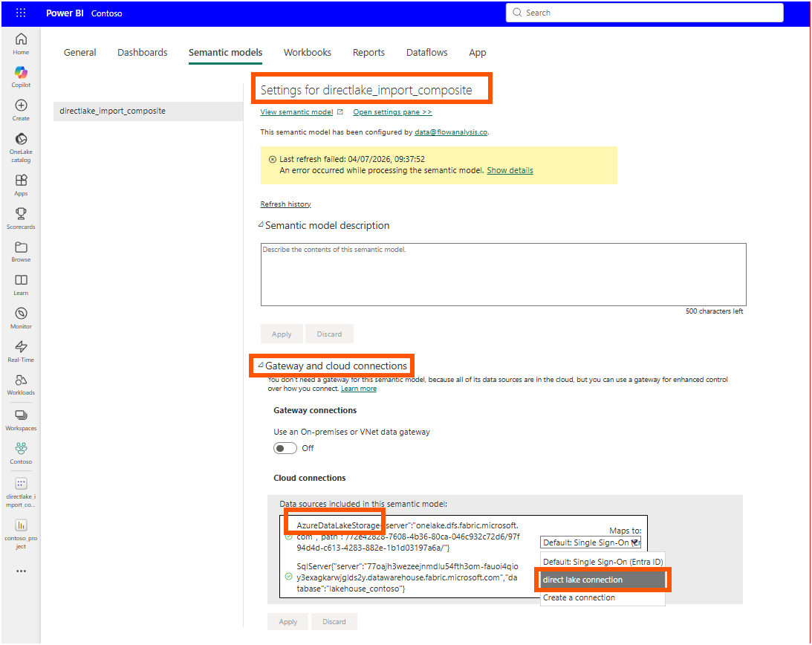Image resolution: width=812 pixels, height=645 pixels.
Task: Click in the semantic model description field
Action: [504, 275]
